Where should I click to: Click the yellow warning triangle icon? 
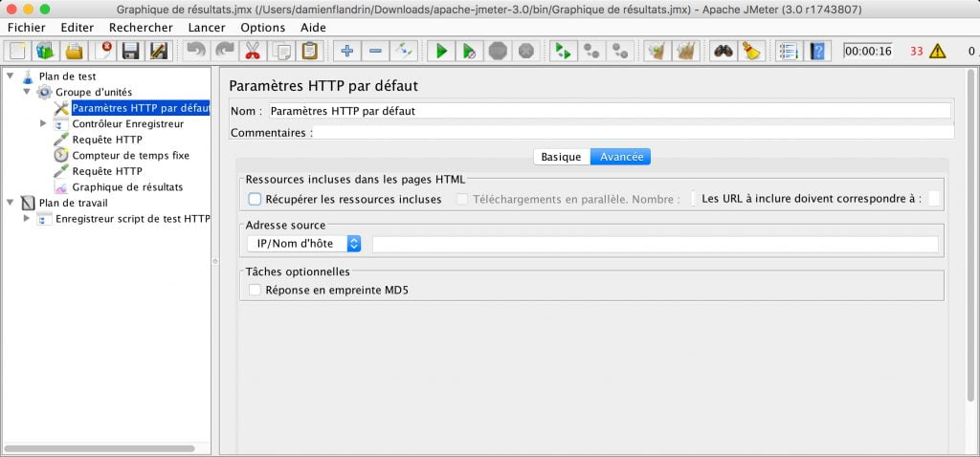tap(938, 52)
